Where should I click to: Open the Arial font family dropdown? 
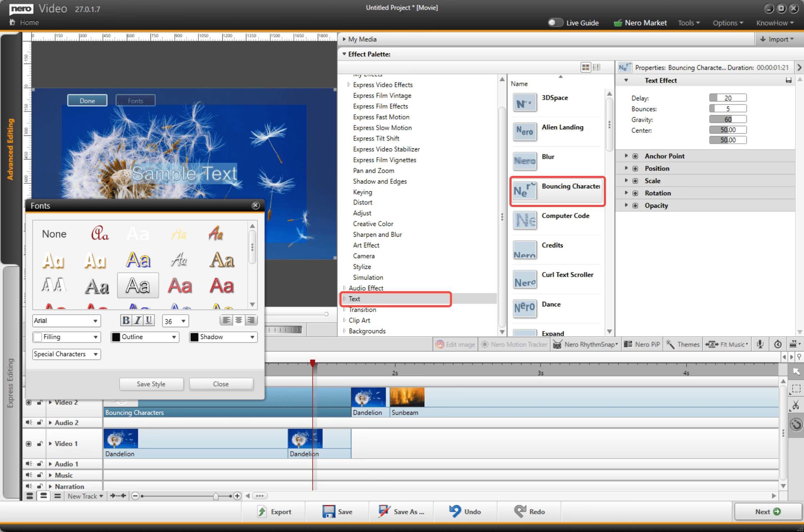click(x=66, y=321)
